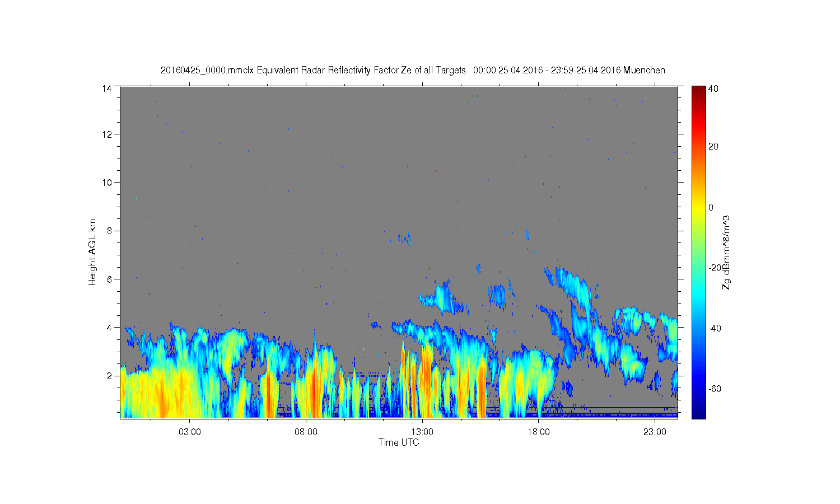Click the '23:00' time tick label
Viewport: 840px width, 504px height.
(x=655, y=432)
